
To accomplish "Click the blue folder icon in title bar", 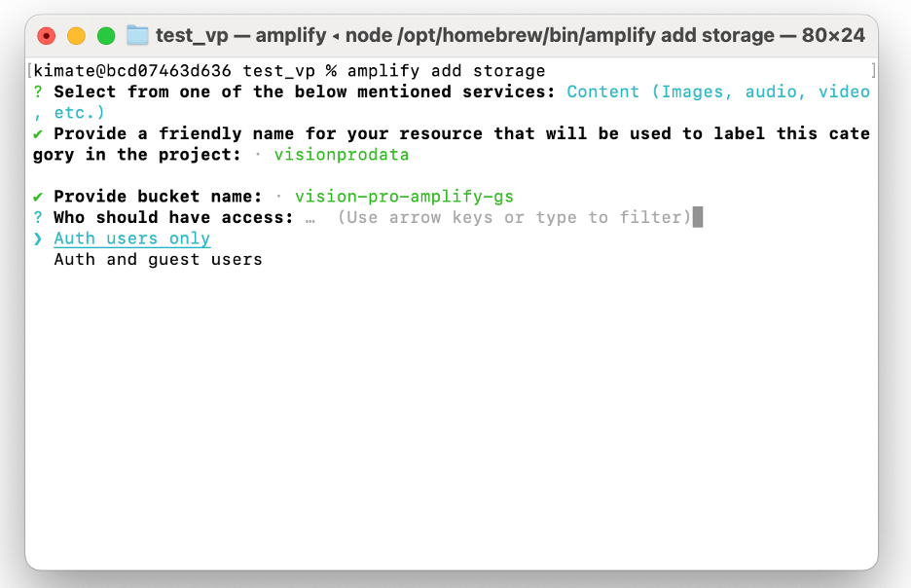I will coord(136,34).
